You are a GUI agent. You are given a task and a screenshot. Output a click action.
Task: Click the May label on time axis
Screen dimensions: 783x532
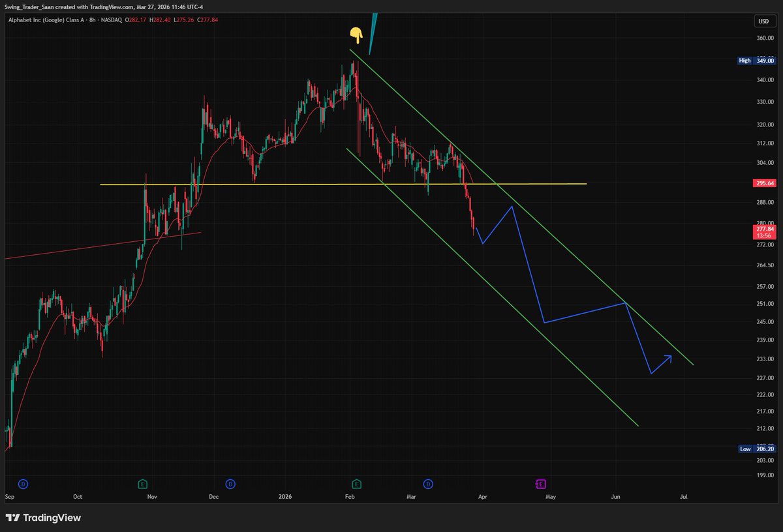pos(551,497)
